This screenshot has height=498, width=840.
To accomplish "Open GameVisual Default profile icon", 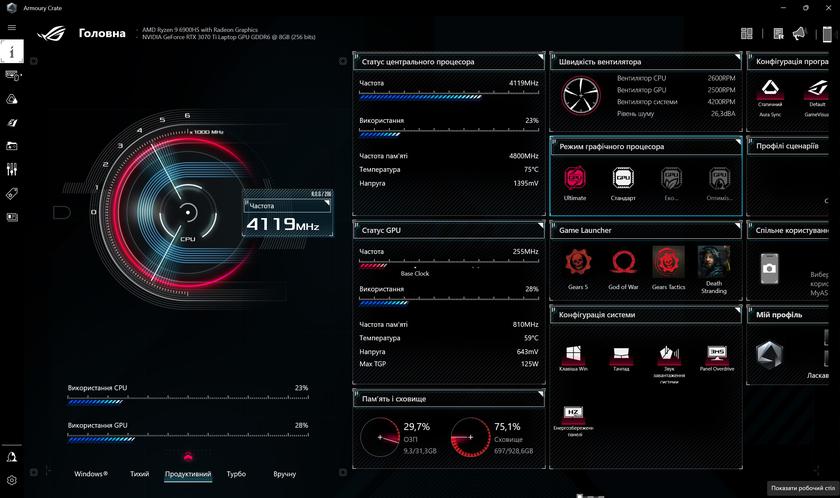I will 817,92.
